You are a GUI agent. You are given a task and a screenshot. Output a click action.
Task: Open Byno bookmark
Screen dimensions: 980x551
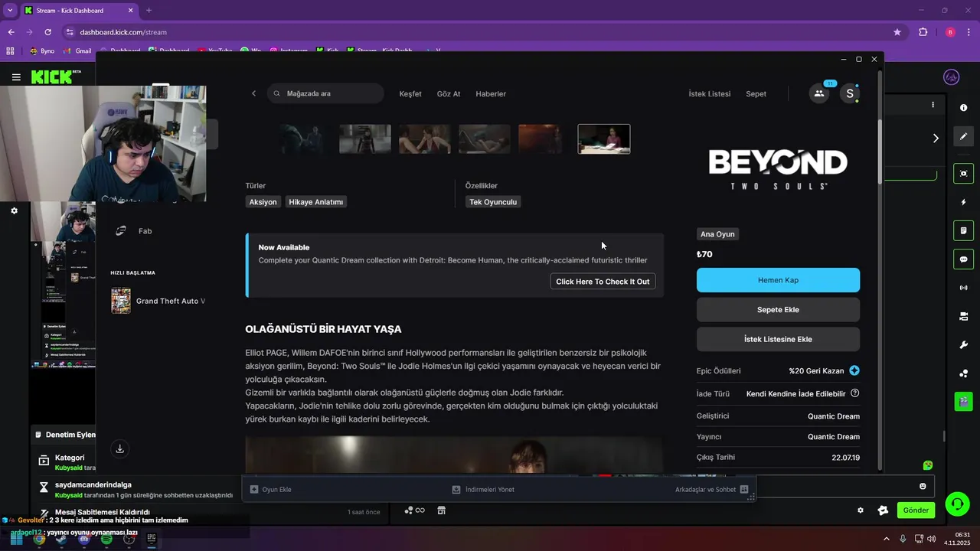coord(41,51)
